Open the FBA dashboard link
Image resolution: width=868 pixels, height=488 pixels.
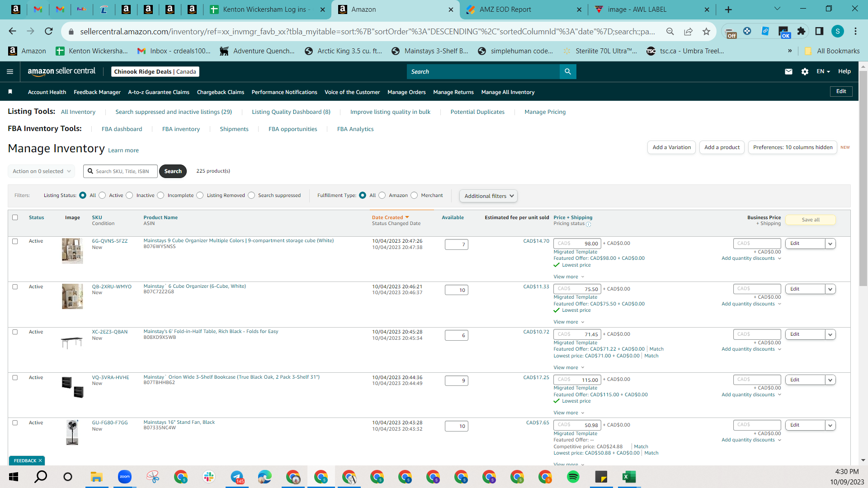tap(122, 129)
